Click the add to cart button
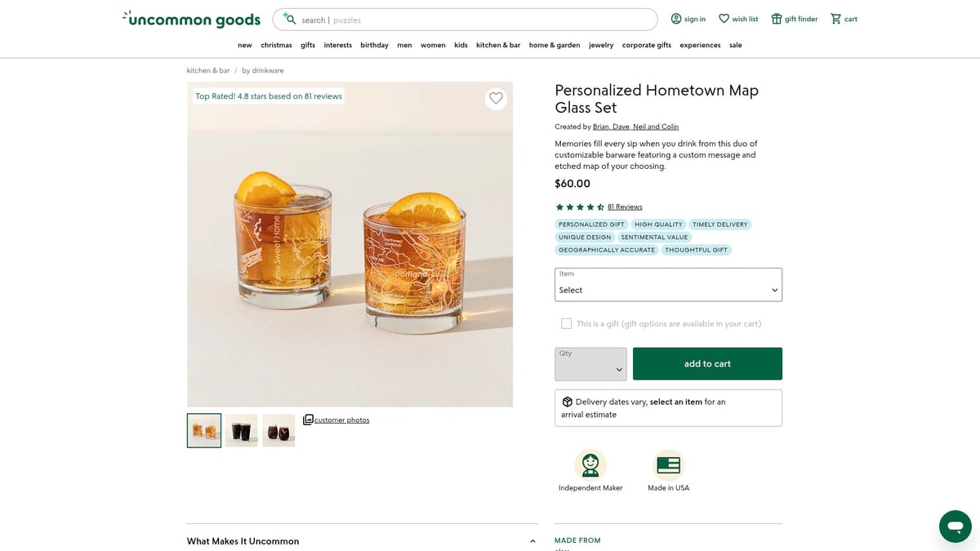This screenshot has width=980, height=551. 706,363
